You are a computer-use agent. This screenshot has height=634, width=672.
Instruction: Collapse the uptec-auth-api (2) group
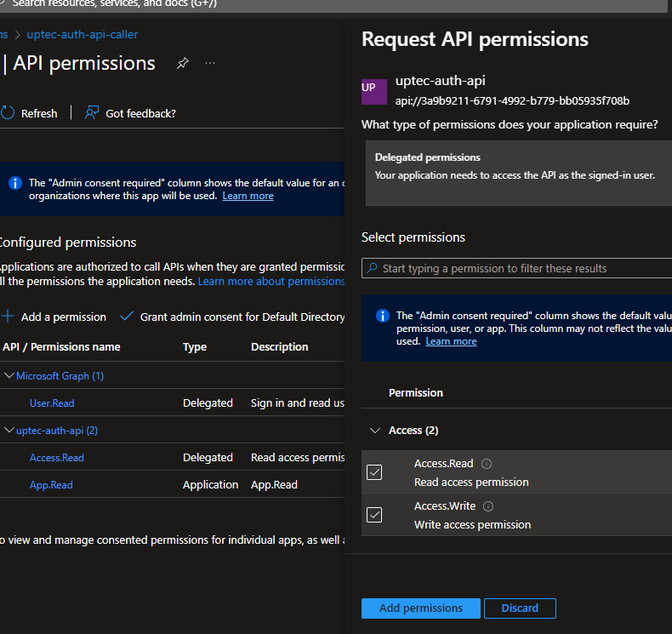point(9,431)
